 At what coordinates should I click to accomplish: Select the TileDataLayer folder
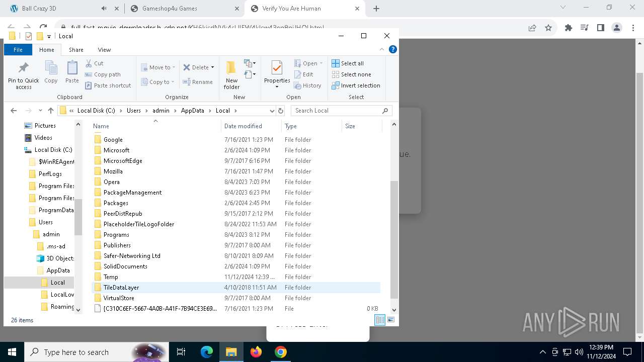click(121, 288)
